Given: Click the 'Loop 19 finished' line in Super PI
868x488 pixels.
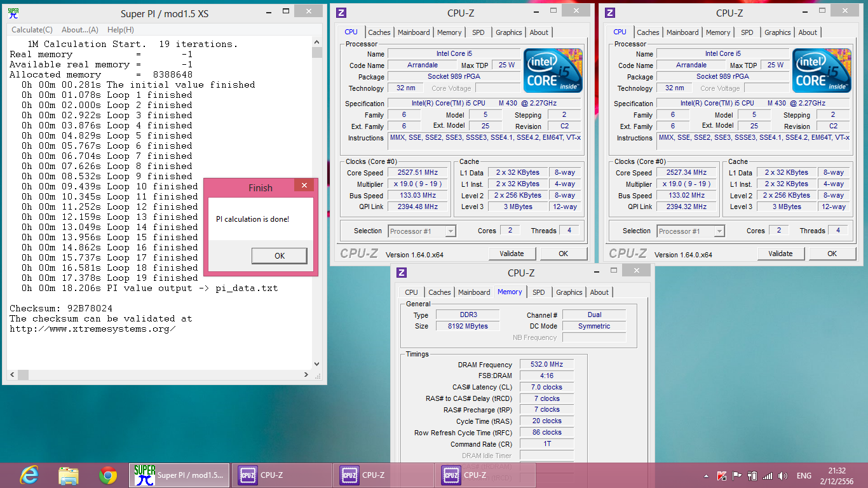Looking at the screenshot, I should click(110, 278).
